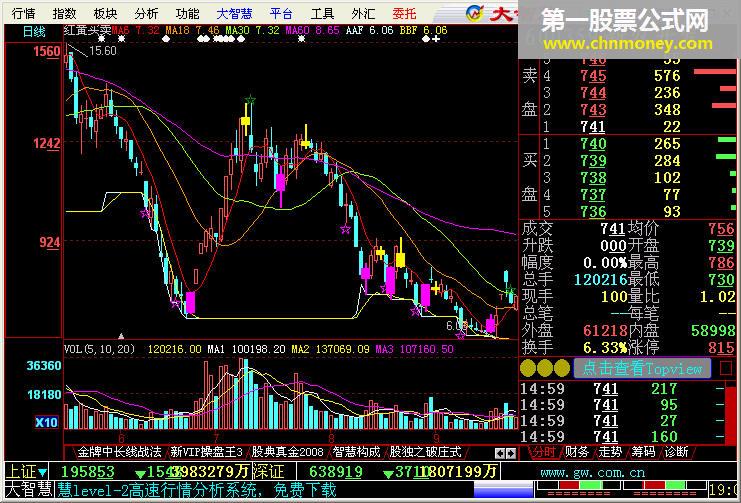Click the 36360 volume axis value
This screenshot has width=741, height=503.
pyautogui.click(x=44, y=365)
